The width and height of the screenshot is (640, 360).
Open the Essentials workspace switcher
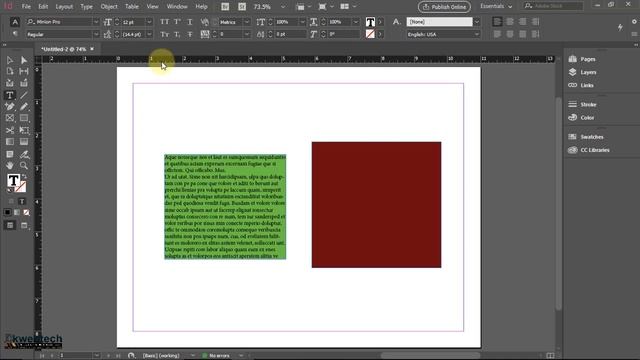point(496,6)
